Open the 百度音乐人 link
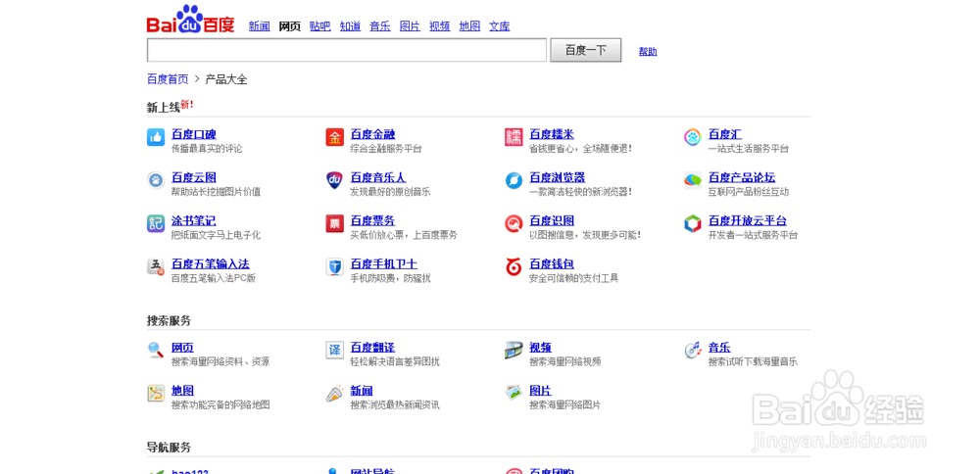 (x=378, y=177)
